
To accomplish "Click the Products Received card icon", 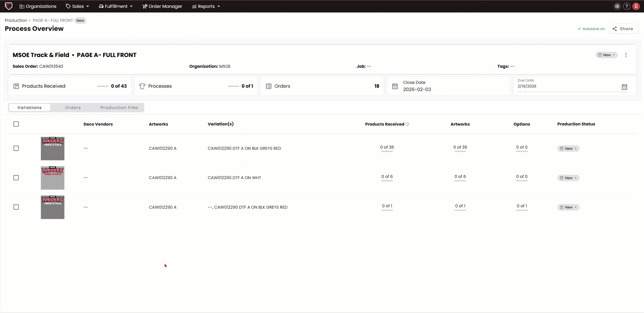I will point(16,86).
